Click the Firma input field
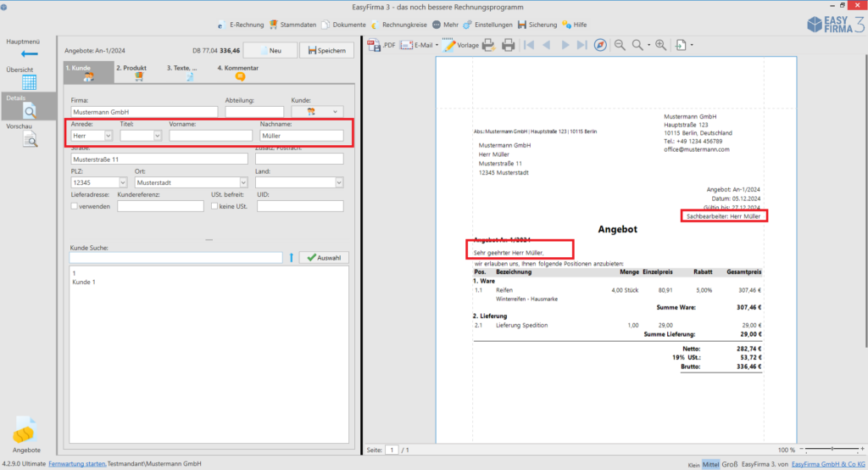 [144, 112]
